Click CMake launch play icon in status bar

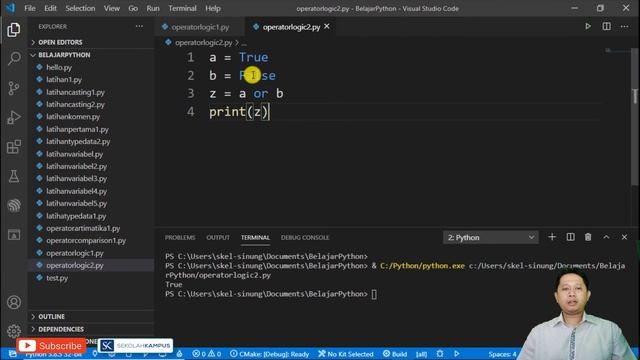tap(457, 354)
